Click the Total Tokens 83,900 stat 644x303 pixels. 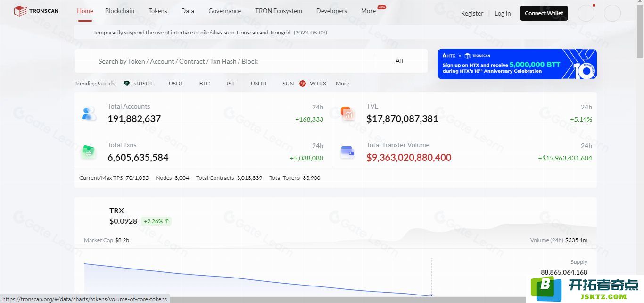[295, 178]
